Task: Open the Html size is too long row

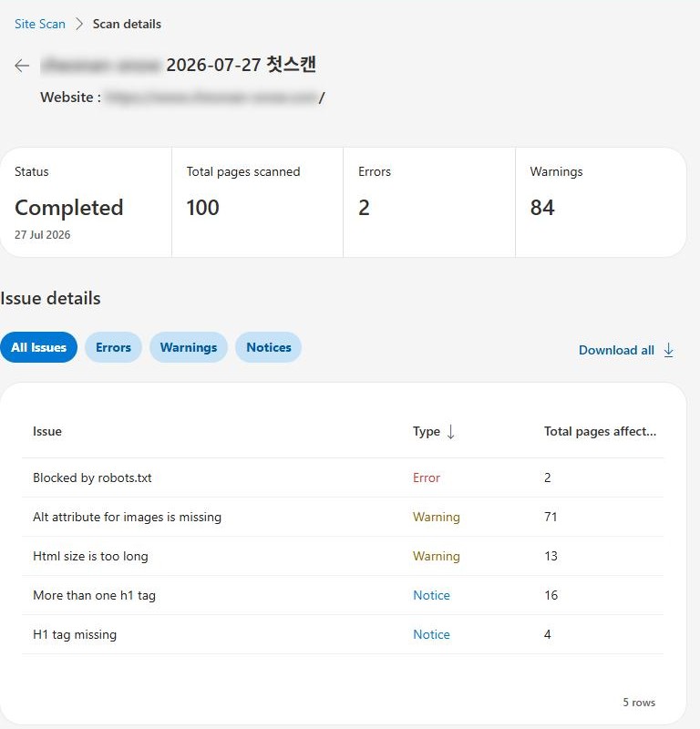Action: click(343, 556)
